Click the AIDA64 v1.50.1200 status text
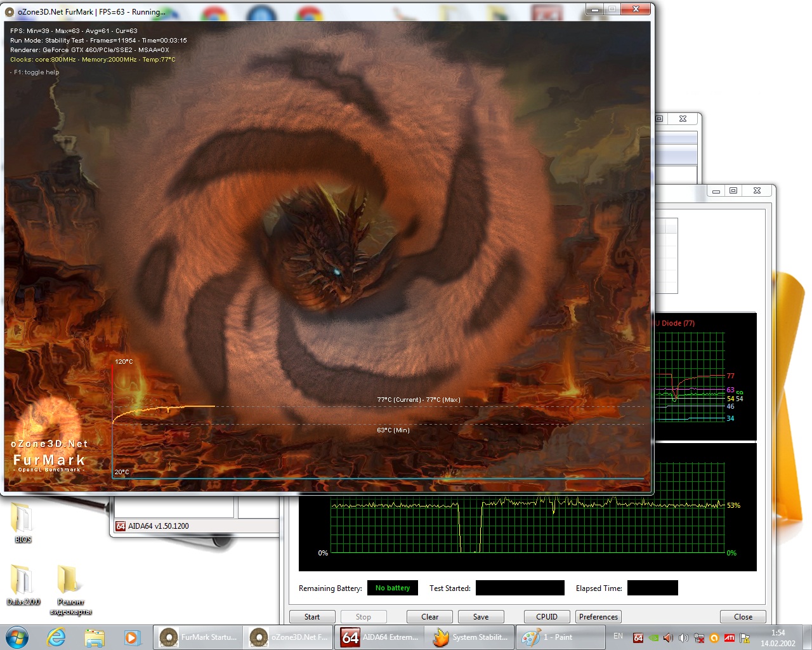The image size is (812, 650). point(159,526)
